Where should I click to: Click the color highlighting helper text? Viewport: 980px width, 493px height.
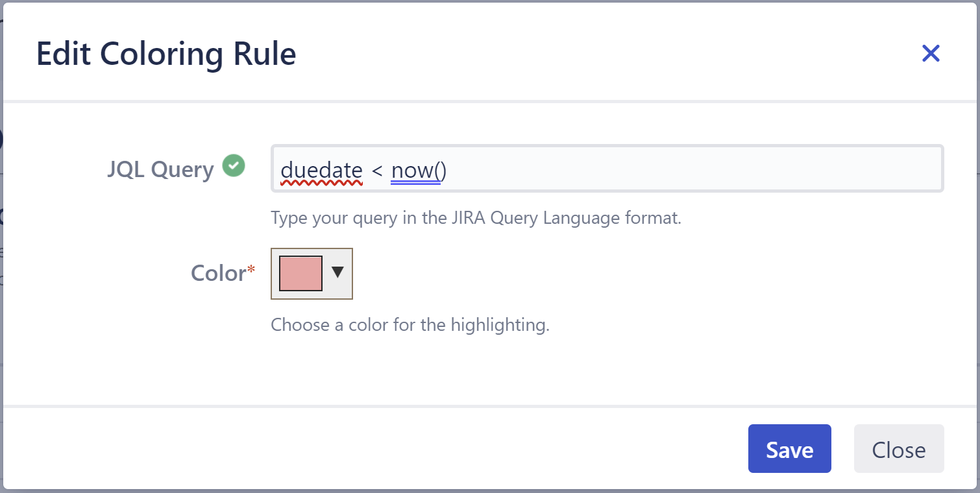coord(411,325)
